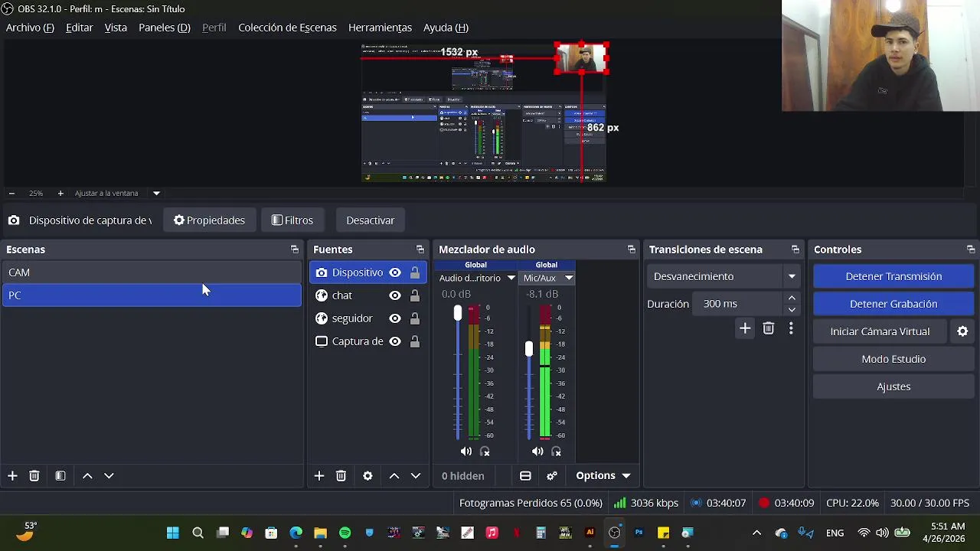980x551 pixels.
Task: Open Archivo menu
Action: pos(30,28)
